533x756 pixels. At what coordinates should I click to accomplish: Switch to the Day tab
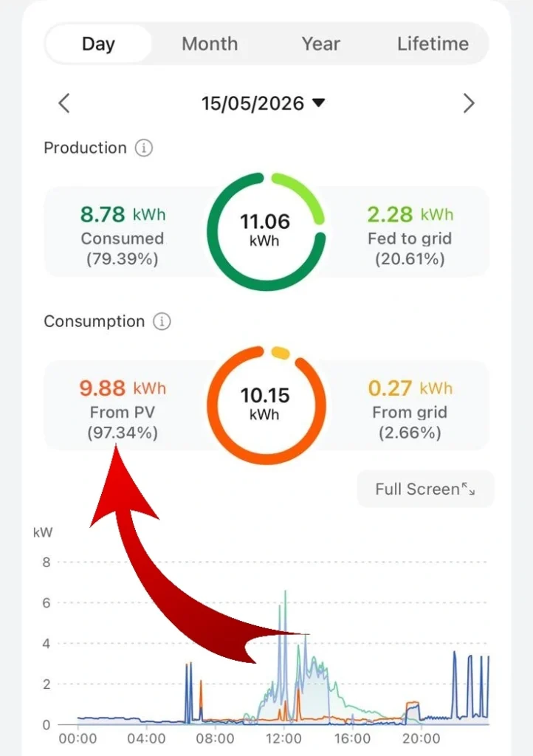[98, 44]
